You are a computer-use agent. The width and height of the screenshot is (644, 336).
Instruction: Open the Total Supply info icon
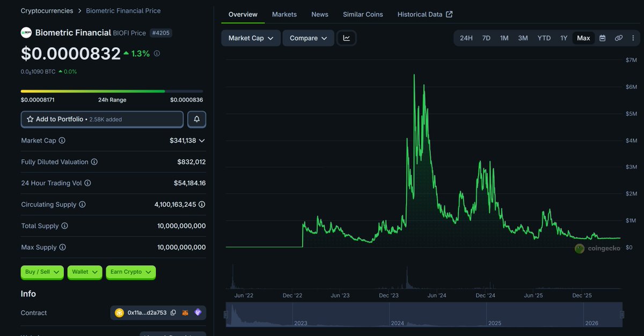point(64,226)
